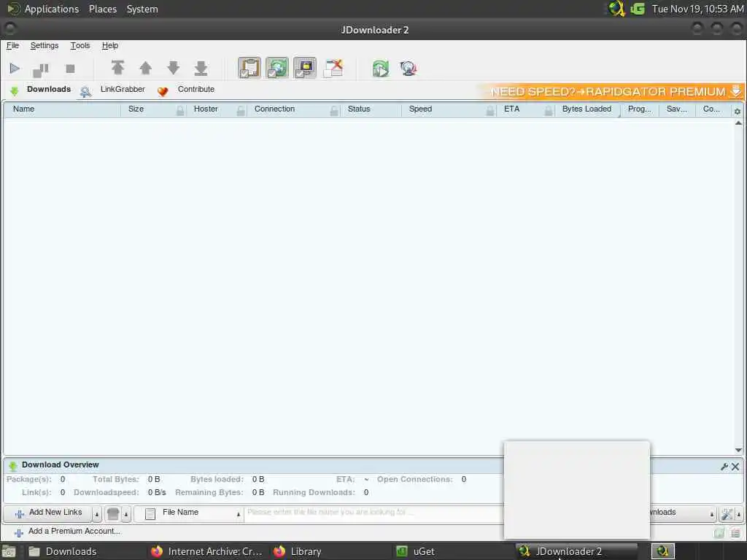Toggle silent mode window icon with red X
Viewport: 747px width, 560px height.
[x=333, y=68]
